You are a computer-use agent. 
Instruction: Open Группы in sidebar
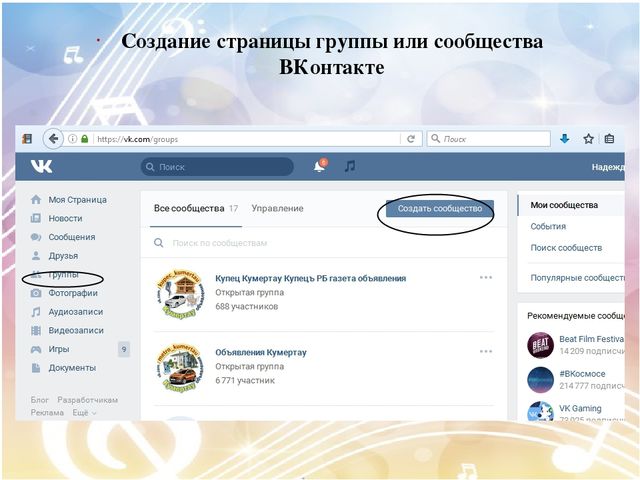point(64,275)
